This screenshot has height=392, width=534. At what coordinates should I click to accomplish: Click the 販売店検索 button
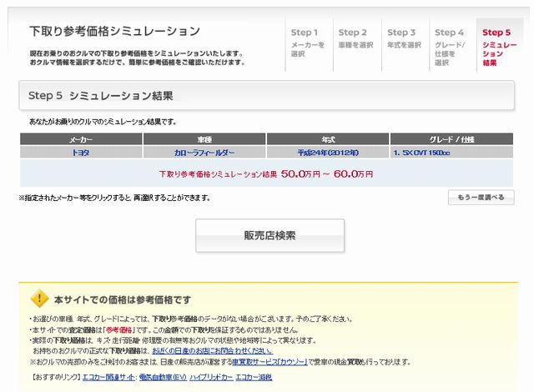tap(270, 235)
